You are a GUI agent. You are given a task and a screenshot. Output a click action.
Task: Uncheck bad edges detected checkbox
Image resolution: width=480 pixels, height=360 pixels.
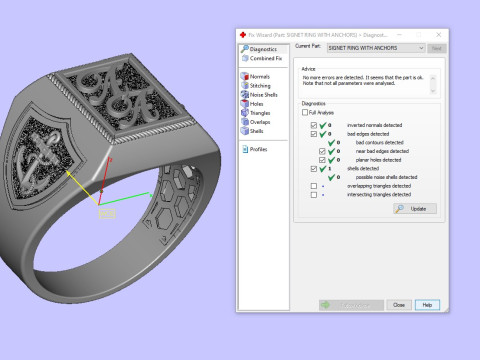point(314,134)
